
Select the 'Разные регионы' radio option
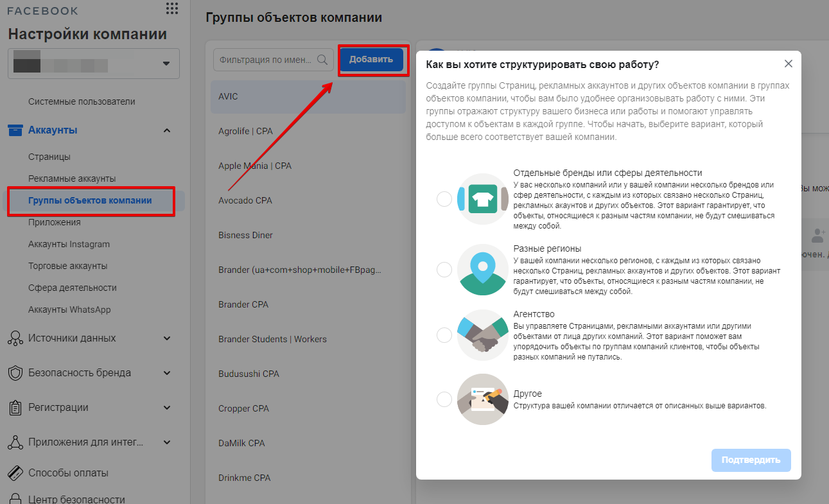[x=444, y=270]
